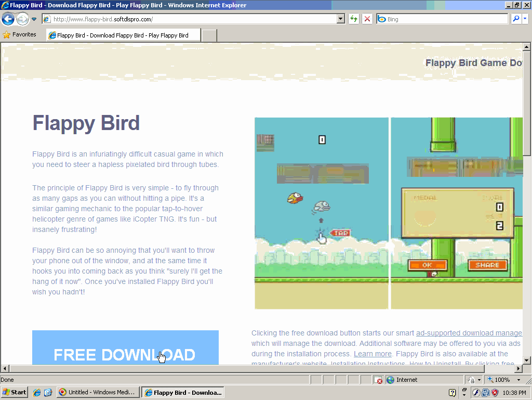Expand the address bar history dropdown
This screenshot has width=532, height=400.
pyautogui.click(x=341, y=19)
